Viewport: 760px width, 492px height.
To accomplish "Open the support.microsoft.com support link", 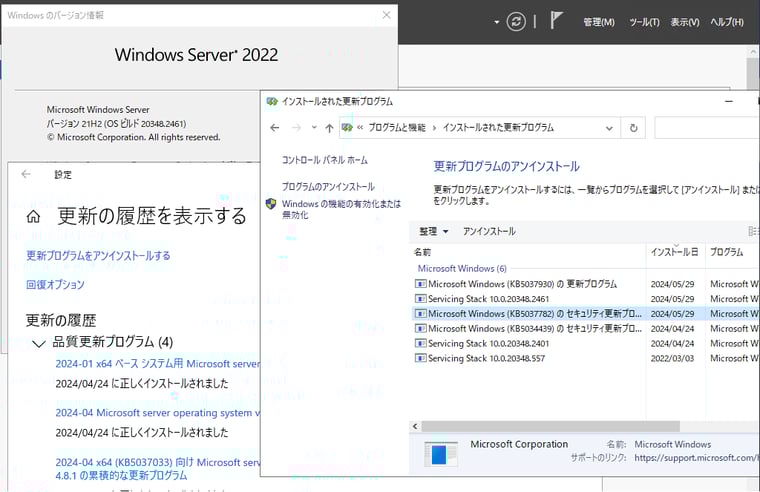I will point(696,458).
